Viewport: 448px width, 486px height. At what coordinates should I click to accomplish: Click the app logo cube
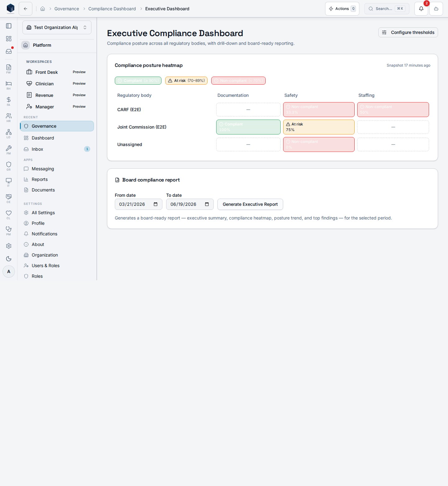pos(11,8)
